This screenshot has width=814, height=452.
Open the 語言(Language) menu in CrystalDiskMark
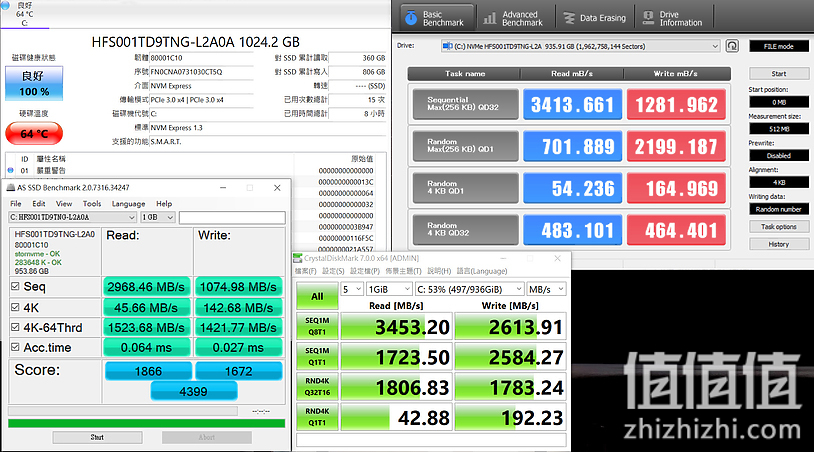pos(482,271)
